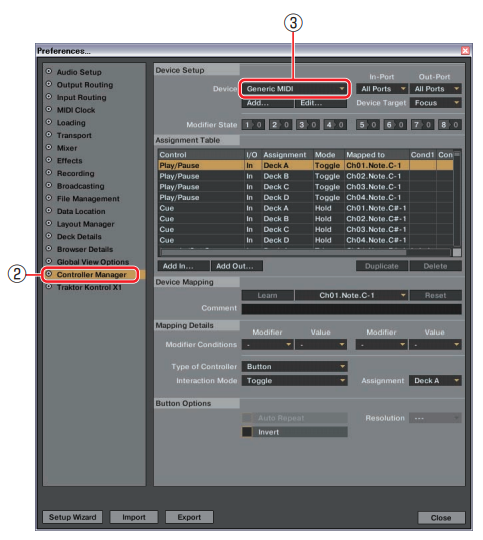The height and width of the screenshot is (540, 483).
Task: Click the Edit... device button
Action: [321, 103]
